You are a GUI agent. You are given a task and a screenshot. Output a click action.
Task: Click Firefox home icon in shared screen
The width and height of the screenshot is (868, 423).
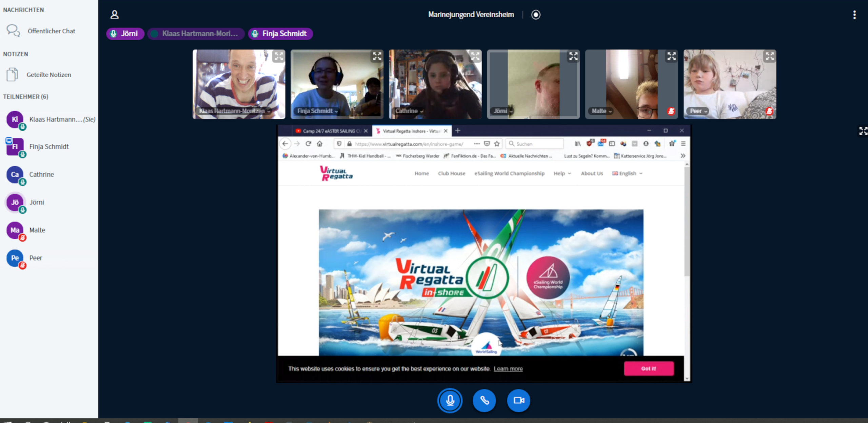pyautogui.click(x=319, y=144)
